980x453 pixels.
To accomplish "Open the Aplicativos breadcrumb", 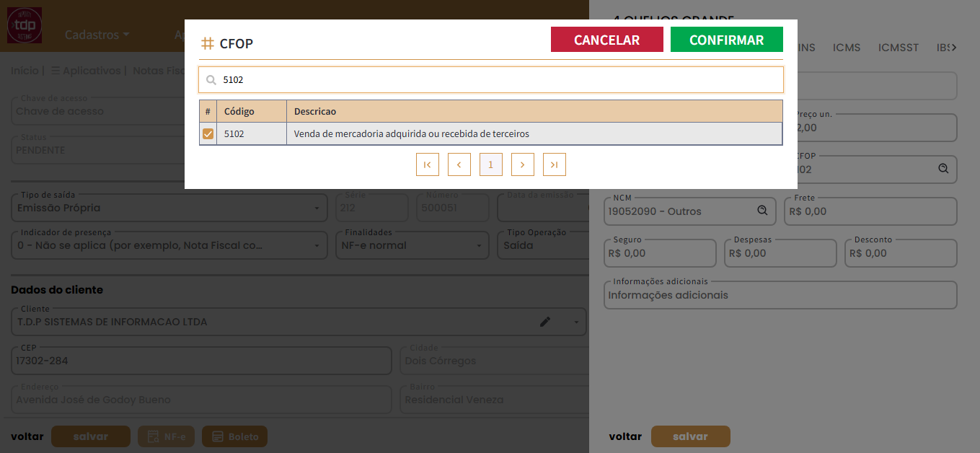I will 86,71.
